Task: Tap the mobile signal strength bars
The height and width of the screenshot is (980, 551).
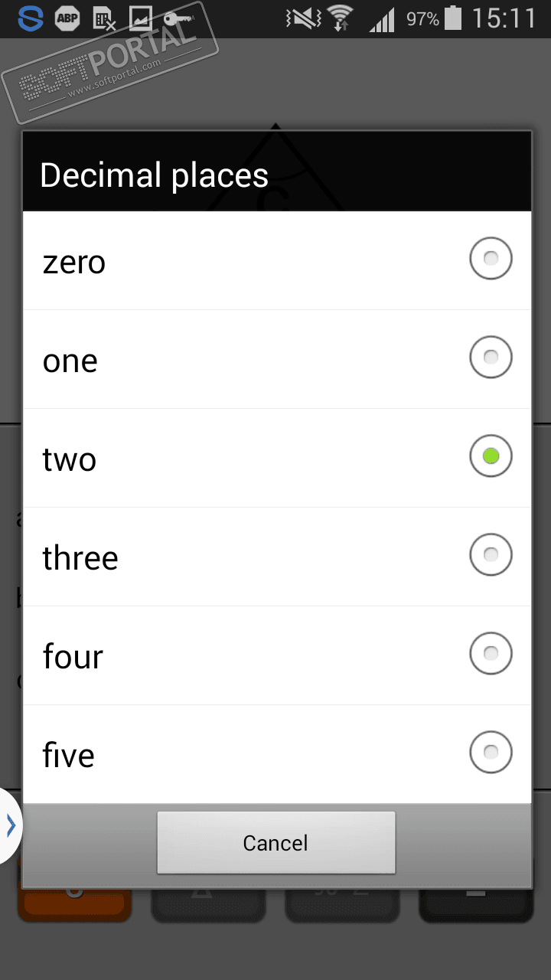Action: tap(381, 20)
